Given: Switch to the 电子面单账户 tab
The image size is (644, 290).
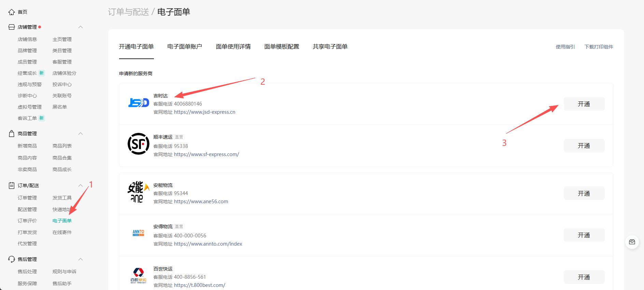Looking at the screenshot, I should pyautogui.click(x=185, y=46).
